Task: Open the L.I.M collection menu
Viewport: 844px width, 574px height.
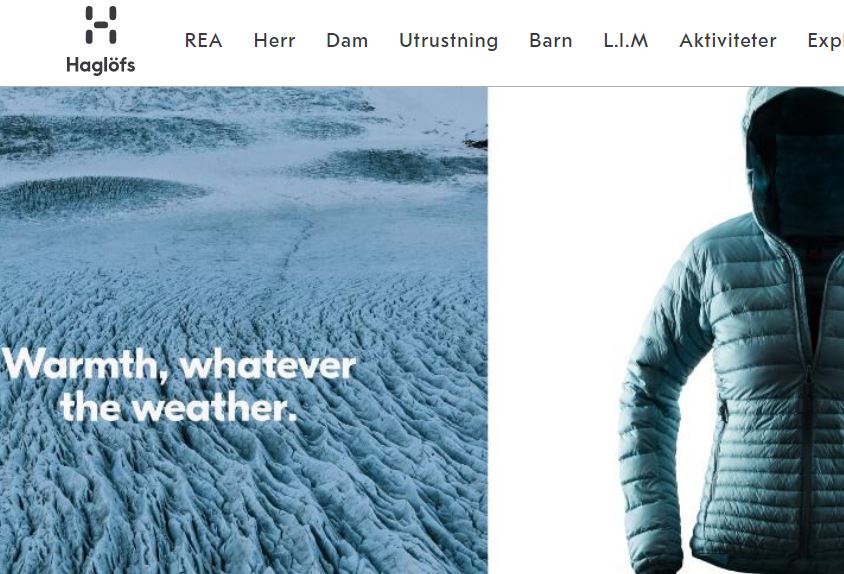Action: coord(625,40)
